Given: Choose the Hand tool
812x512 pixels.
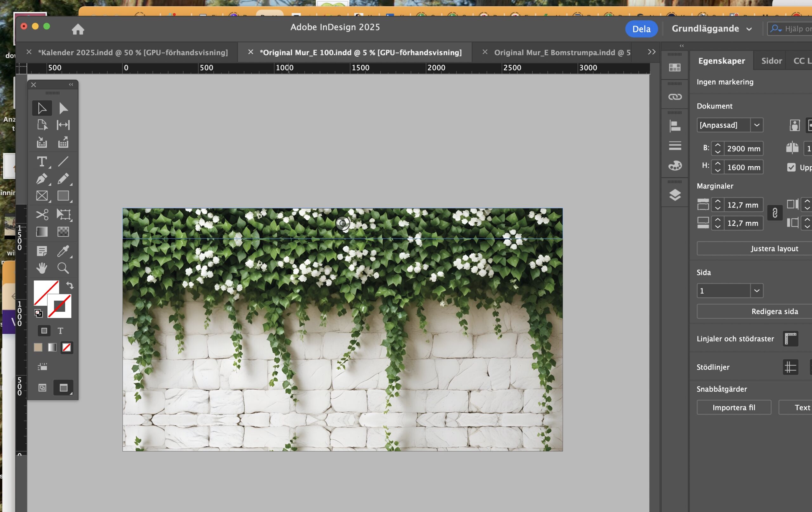Looking at the screenshot, I should 42,268.
